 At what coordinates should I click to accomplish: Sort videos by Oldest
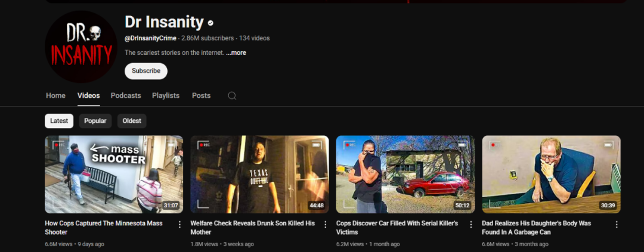(x=132, y=121)
